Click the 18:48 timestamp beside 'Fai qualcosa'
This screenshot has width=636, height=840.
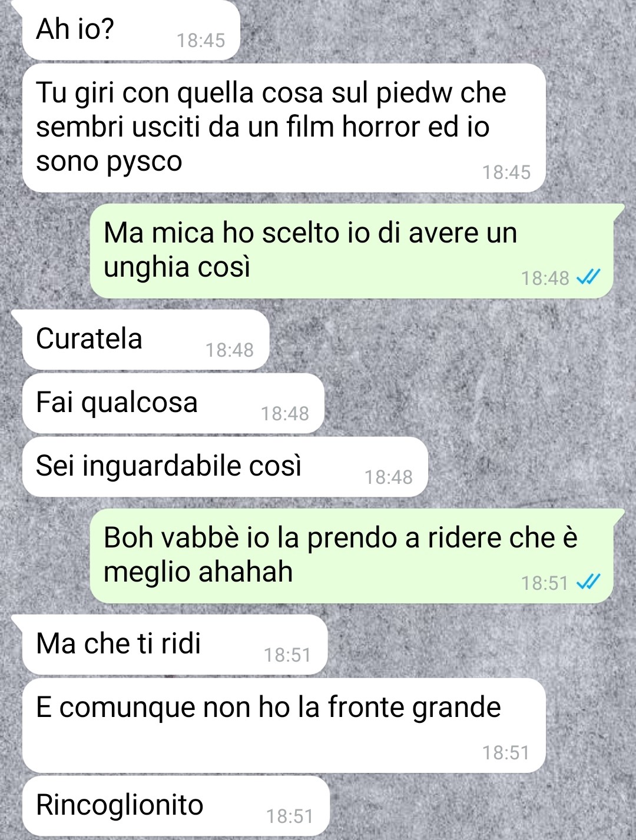285,414
